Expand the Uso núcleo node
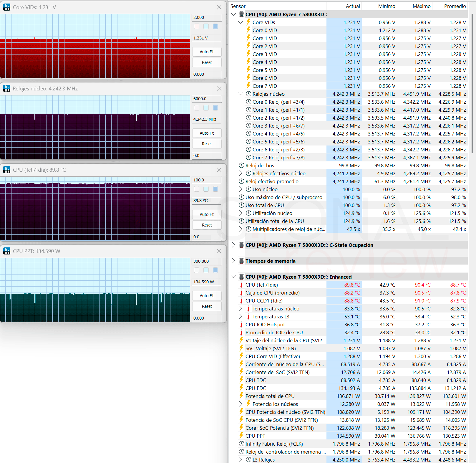 [241, 189]
